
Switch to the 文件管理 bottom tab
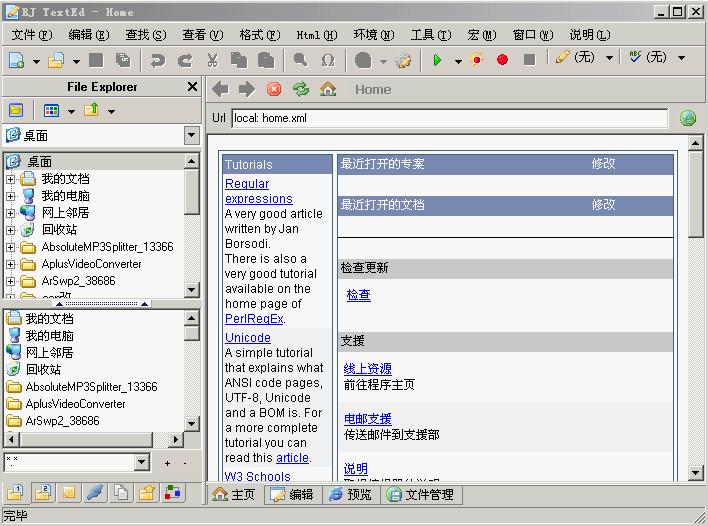(x=421, y=494)
